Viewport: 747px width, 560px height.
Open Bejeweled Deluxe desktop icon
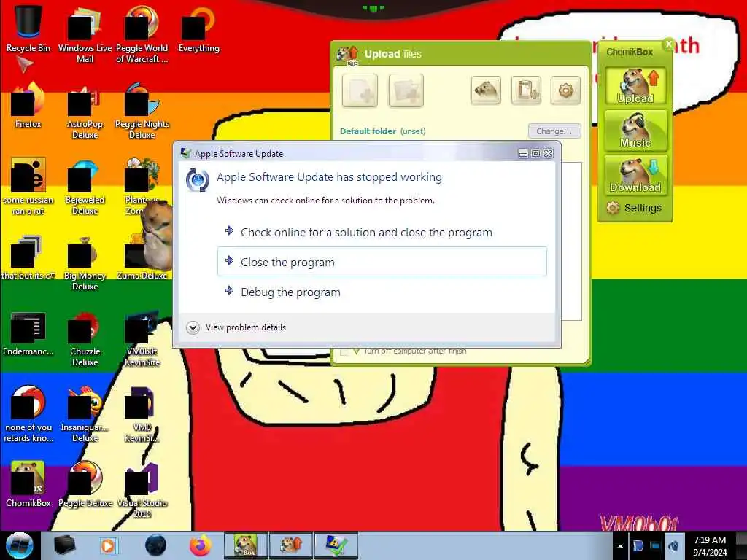[85, 186]
